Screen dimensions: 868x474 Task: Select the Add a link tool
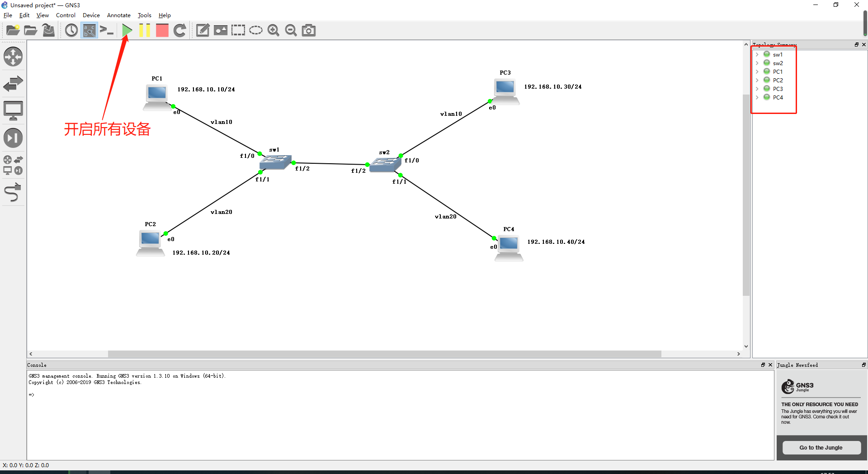[13, 192]
